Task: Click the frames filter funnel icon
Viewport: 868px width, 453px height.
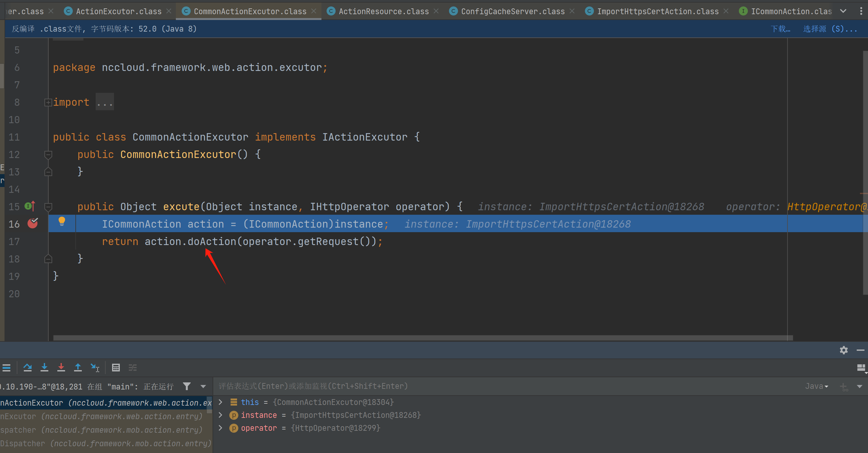Action: click(187, 386)
